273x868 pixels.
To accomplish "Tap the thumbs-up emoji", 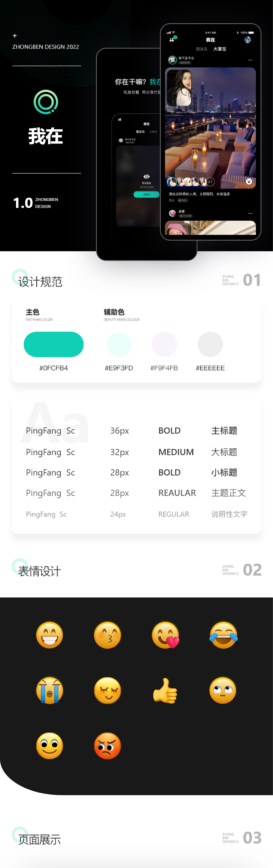I will (165, 691).
